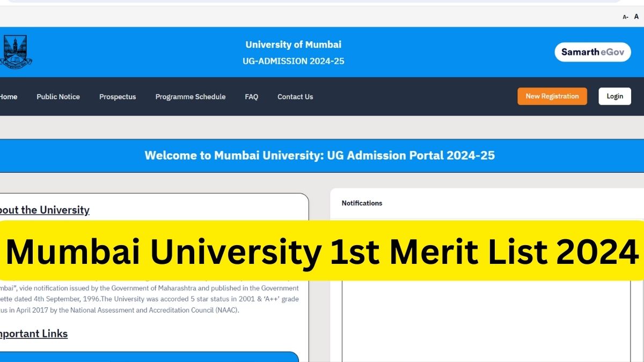Image resolution: width=644 pixels, height=362 pixels.
Task: Open the Programme Schedule page
Action: click(x=191, y=97)
